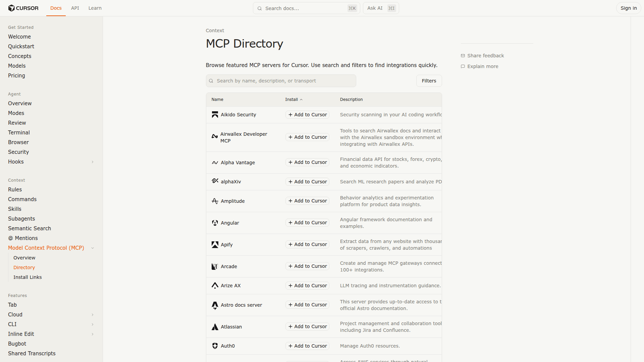Expand the Hooks section chevron

pos(93,162)
